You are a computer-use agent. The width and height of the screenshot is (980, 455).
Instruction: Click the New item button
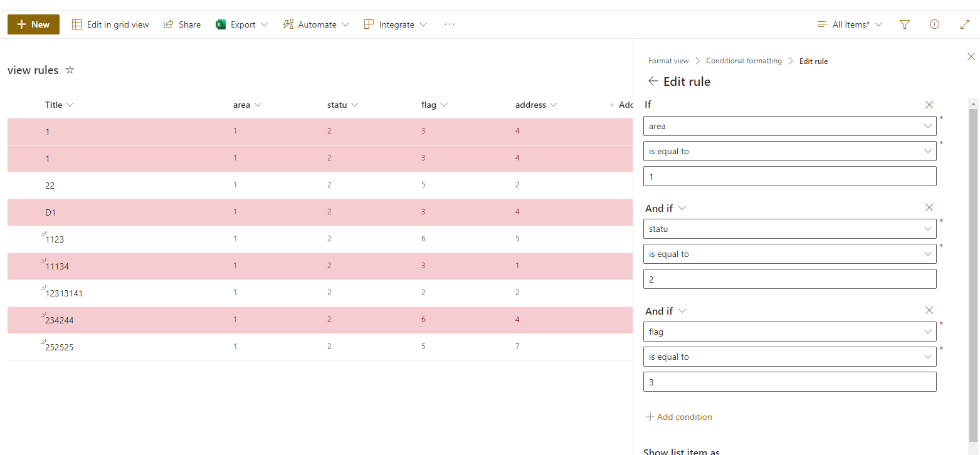(x=33, y=24)
